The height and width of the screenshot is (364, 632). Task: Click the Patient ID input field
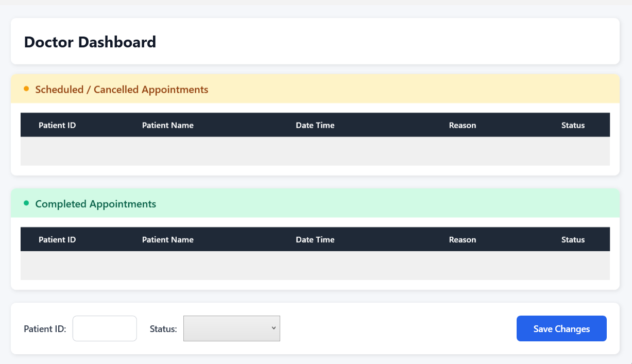pos(105,328)
